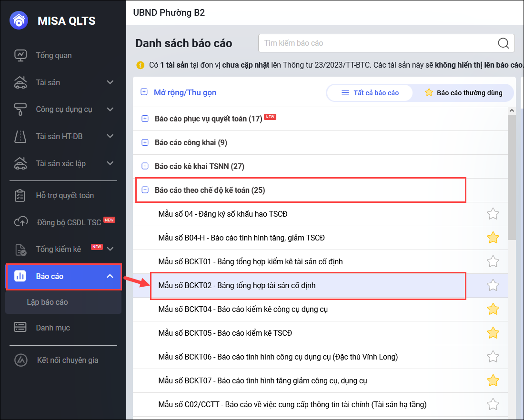Open Lập báo cáo submenu item
The image size is (524, 420).
click(x=63, y=302)
